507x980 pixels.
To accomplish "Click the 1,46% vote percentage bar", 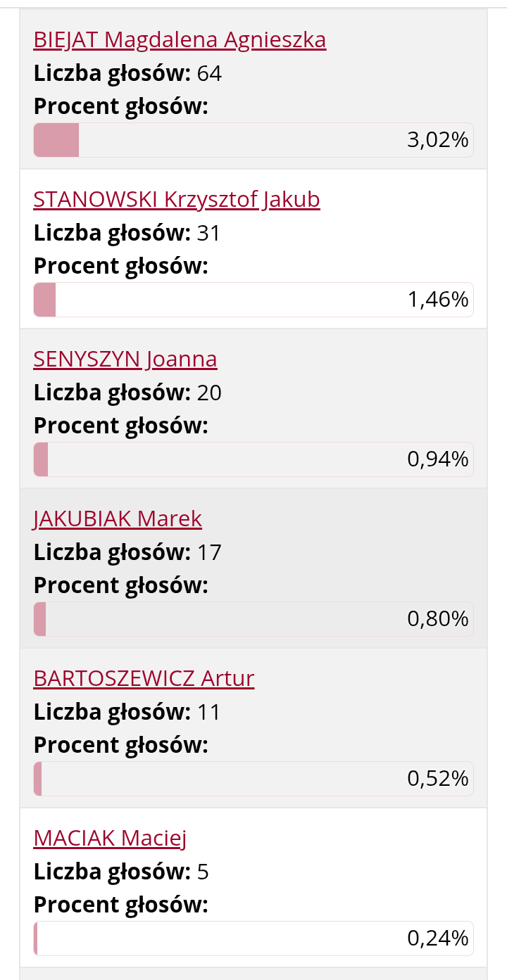I will click(x=254, y=300).
